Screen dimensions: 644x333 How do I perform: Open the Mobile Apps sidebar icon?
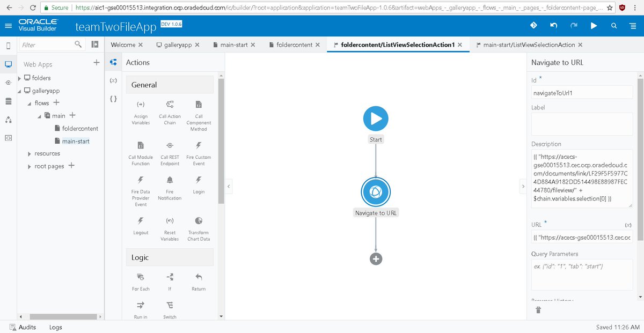[x=8, y=46]
